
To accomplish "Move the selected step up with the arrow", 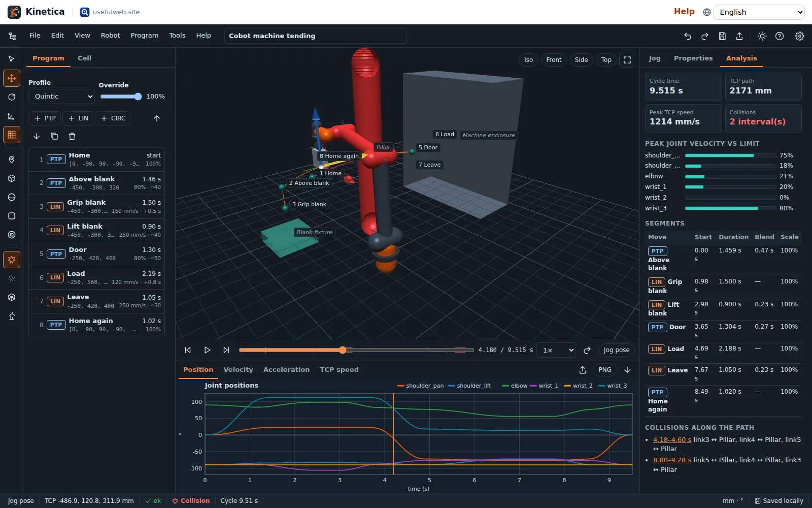I will pos(157,118).
